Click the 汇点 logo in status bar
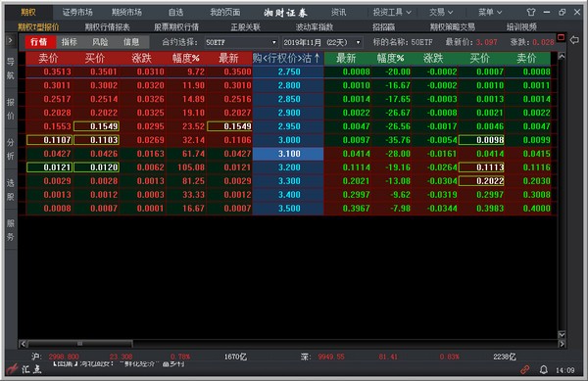 click(x=24, y=369)
